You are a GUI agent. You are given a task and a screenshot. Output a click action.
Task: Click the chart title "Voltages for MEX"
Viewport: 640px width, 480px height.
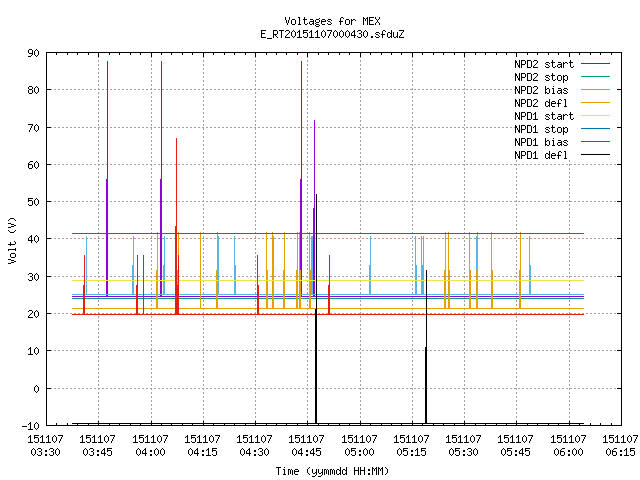coord(332,21)
